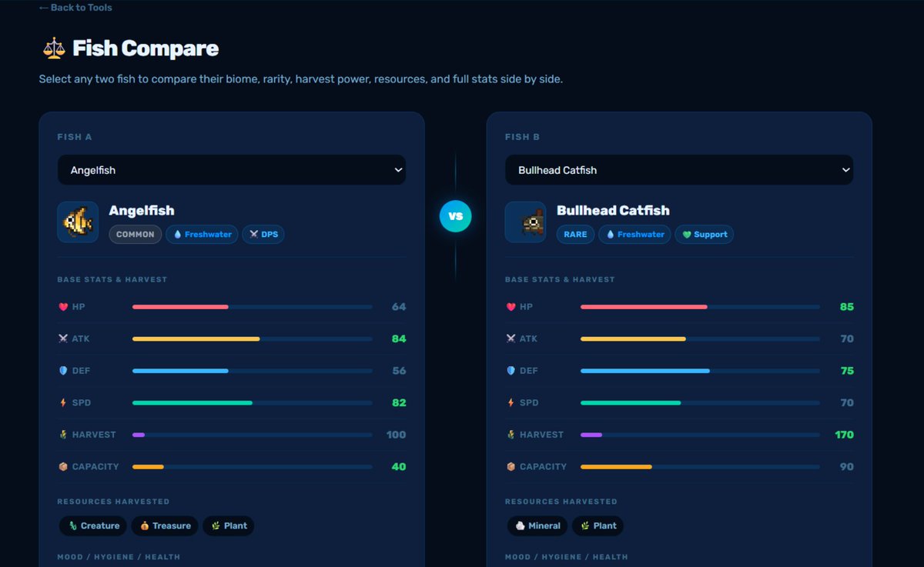
Task: Select Angelfish's Freshwater biome tag
Action: point(202,235)
